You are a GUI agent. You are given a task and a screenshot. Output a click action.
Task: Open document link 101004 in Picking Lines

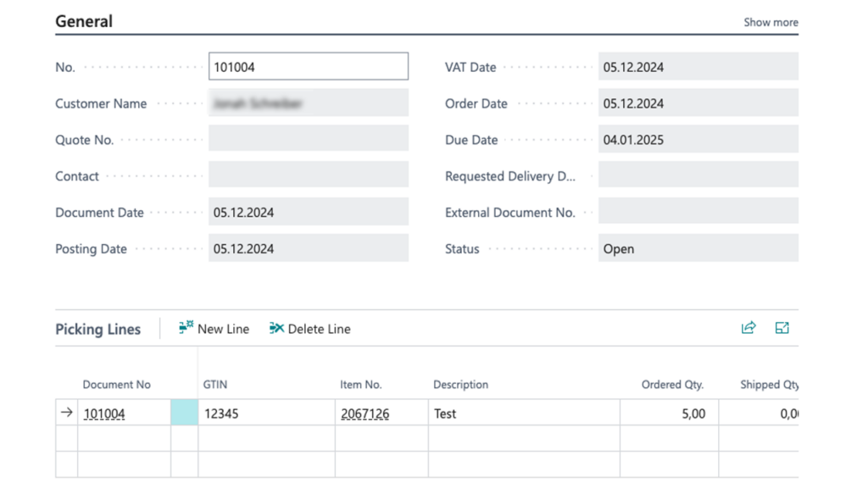(104, 413)
